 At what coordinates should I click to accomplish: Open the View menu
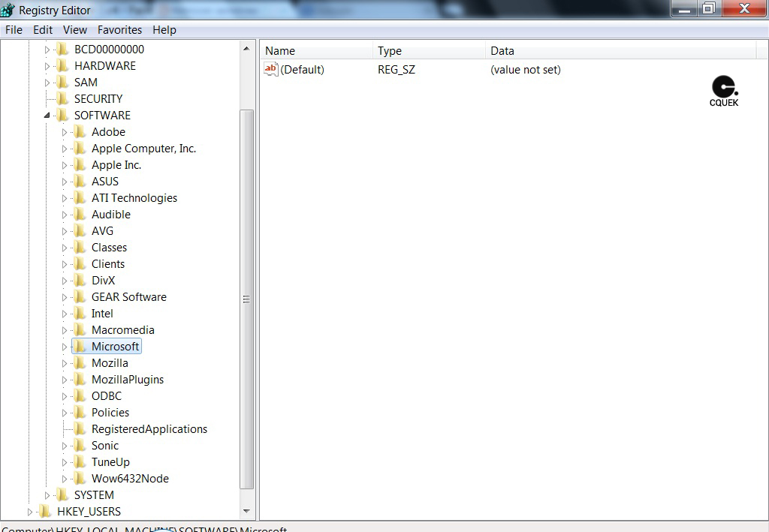tap(75, 30)
